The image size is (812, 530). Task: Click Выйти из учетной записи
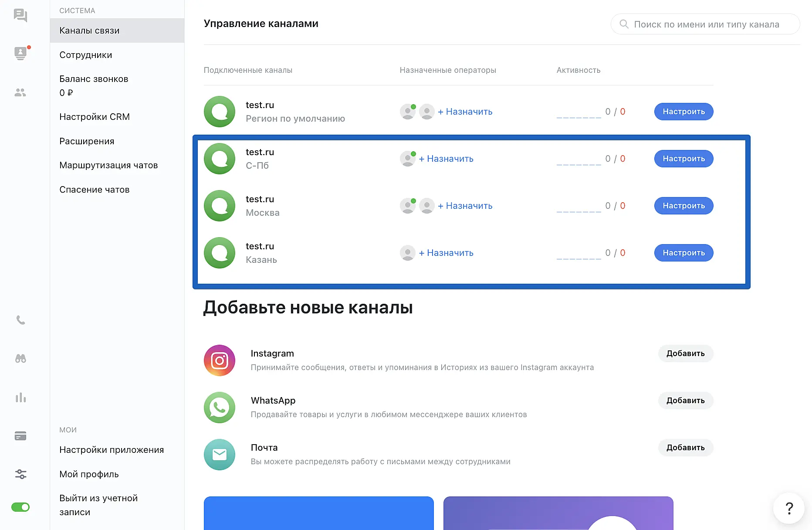[x=117, y=505]
